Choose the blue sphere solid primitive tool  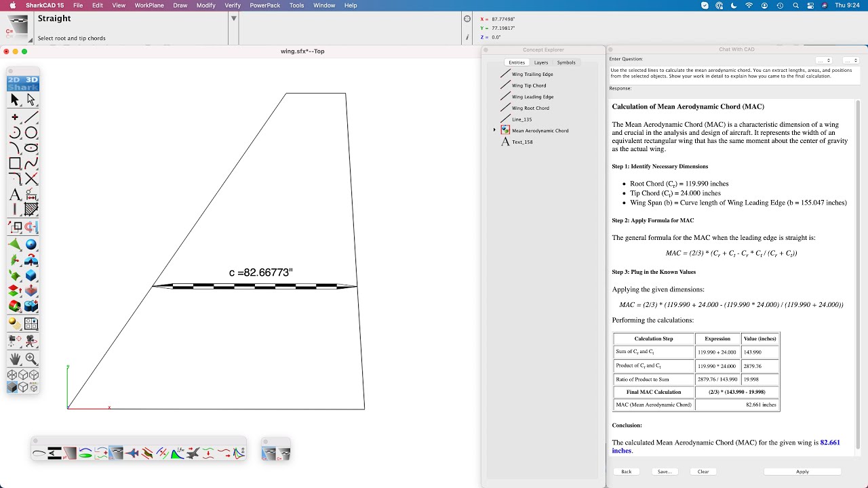click(x=31, y=245)
